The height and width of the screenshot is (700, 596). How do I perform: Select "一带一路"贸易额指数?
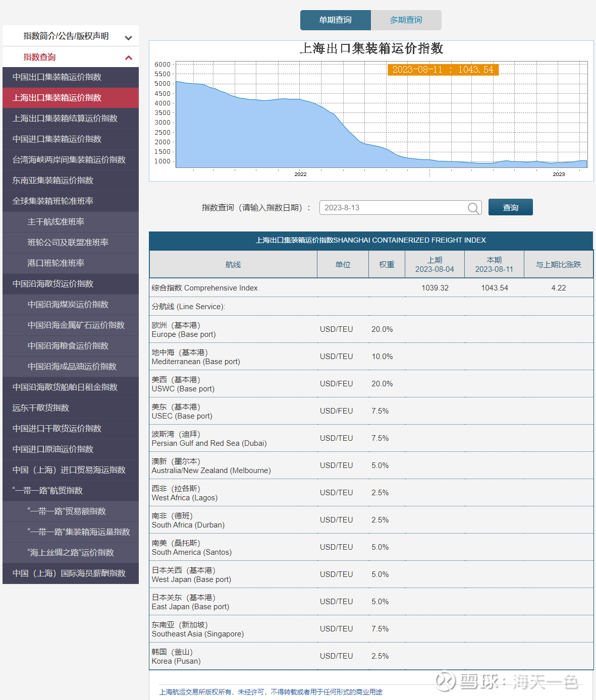(71, 511)
